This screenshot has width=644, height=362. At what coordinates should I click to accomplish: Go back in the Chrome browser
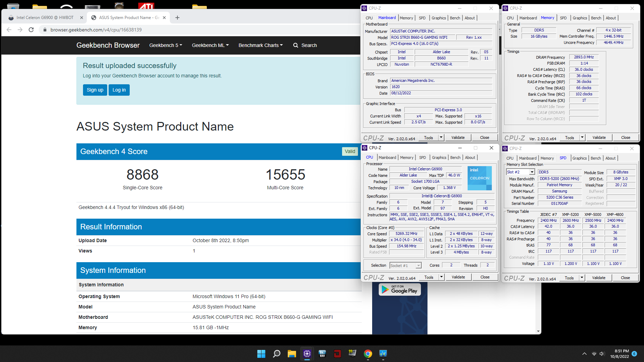click(x=9, y=30)
